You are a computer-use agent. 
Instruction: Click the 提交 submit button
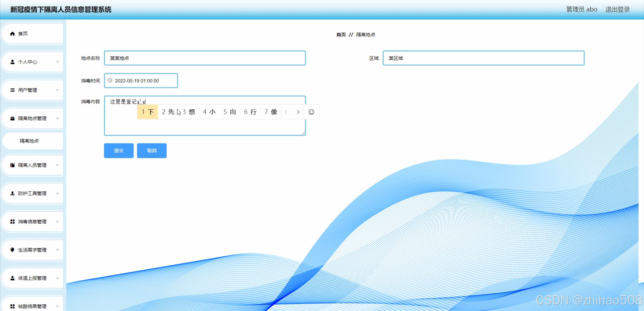tap(119, 150)
